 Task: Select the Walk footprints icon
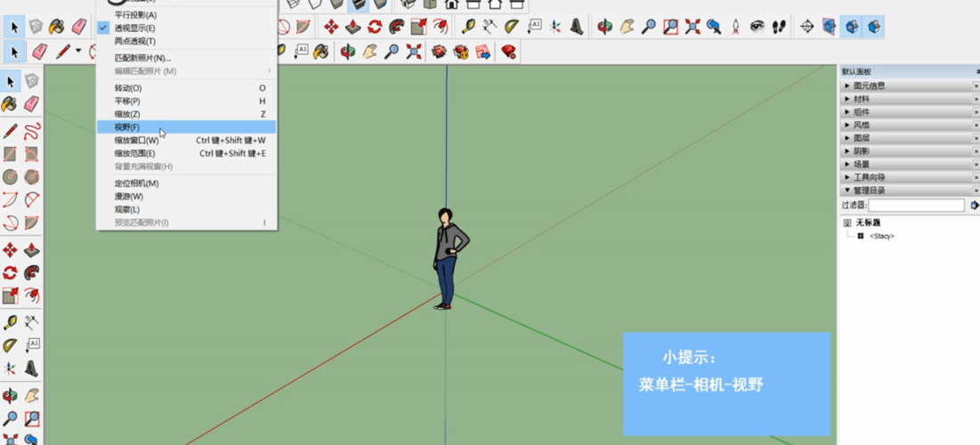[779, 26]
